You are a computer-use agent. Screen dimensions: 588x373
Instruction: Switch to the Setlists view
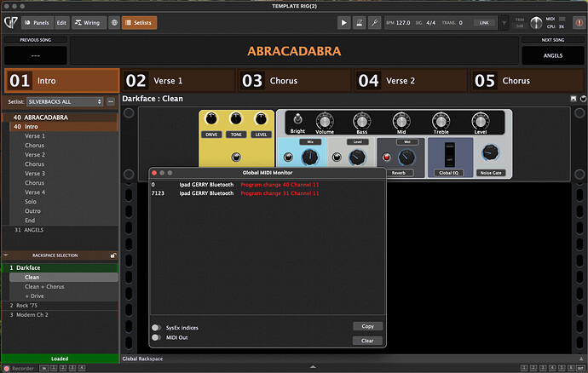[138, 22]
